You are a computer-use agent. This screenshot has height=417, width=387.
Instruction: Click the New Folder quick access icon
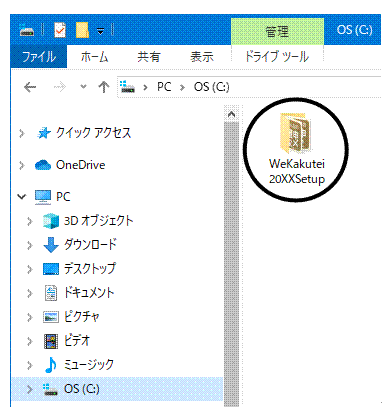82,30
